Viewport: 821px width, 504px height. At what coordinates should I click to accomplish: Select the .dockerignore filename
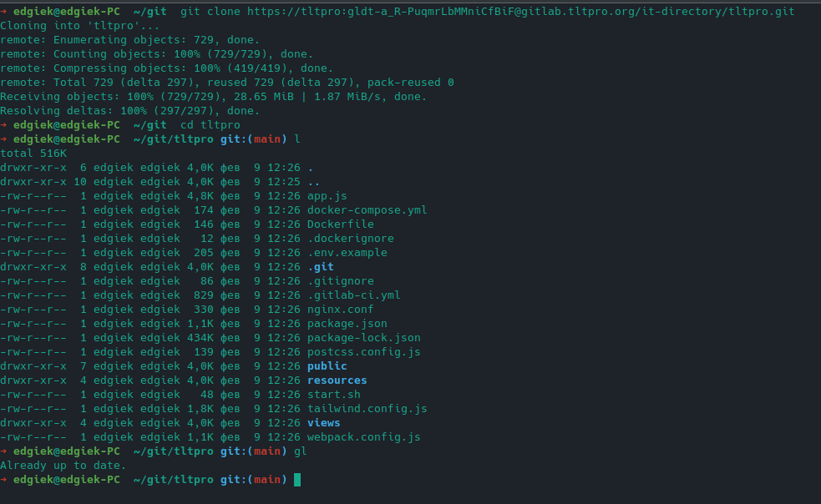coord(350,239)
